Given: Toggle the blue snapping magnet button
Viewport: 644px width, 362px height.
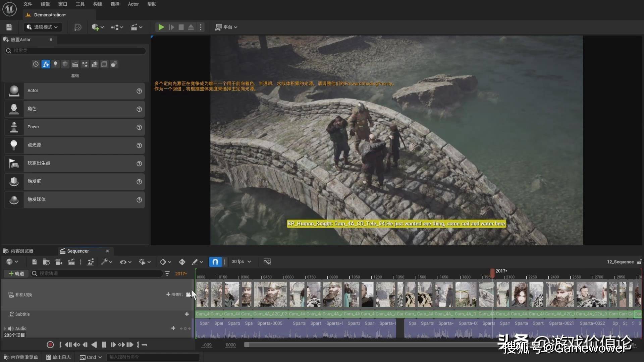Looking at the screenshot, I should point(215,262).
